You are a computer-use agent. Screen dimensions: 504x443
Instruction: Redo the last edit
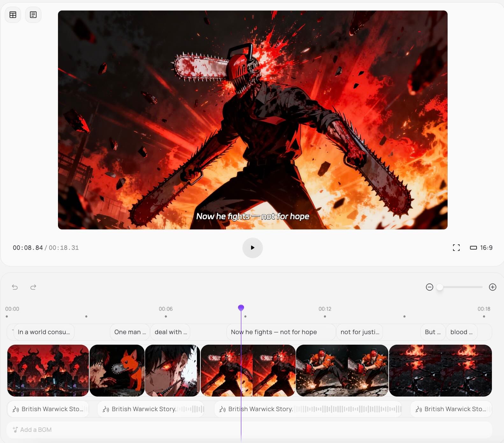coord(33,287)
